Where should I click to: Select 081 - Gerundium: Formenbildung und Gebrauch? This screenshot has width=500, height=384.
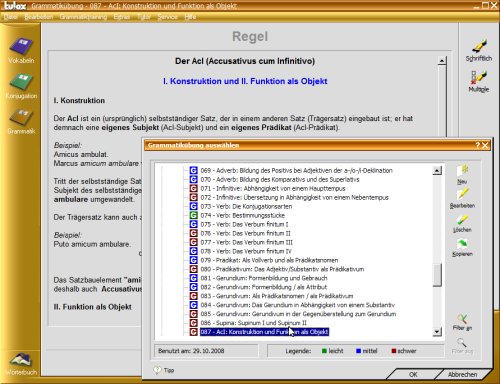(264, 278)
